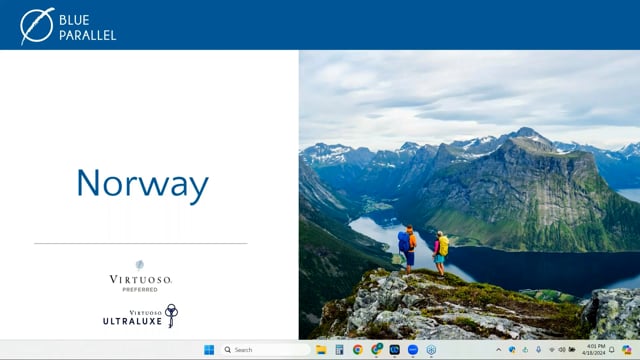This screenshot has width=640, height=360.
Task: Click the Virtuoso Preferred logo
Action: (140, 276)
